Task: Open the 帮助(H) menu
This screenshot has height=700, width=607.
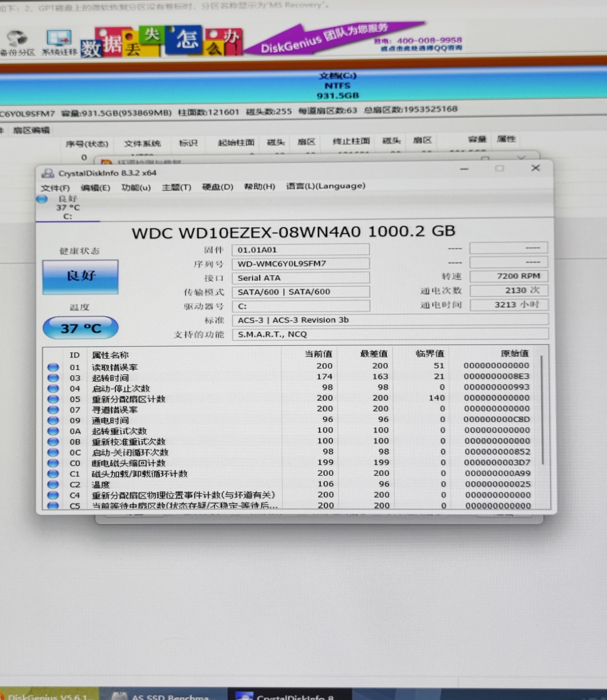Action: (x=259, y=187)
